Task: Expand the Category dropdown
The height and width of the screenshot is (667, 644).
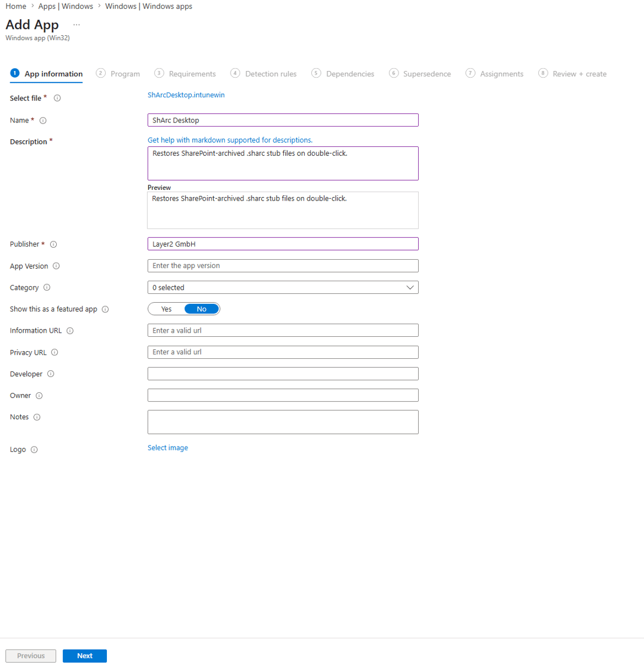Action: (283, 288)
